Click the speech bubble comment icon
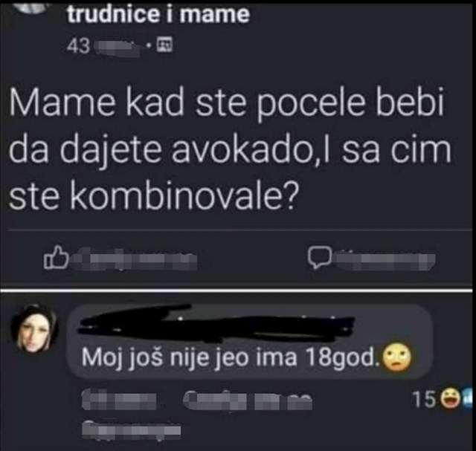Image resolution: width=476 pixels, height=451 pixels. click(x=319, y=258)
